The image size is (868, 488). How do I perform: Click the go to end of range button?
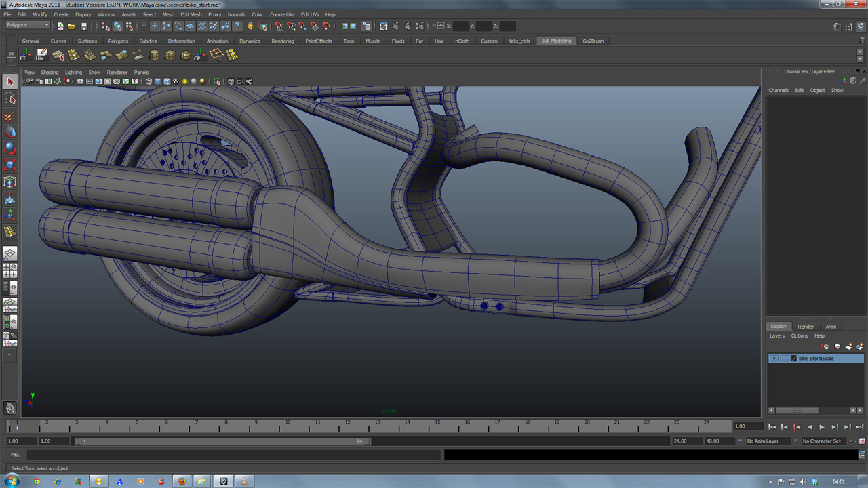(x=860, y=427)
